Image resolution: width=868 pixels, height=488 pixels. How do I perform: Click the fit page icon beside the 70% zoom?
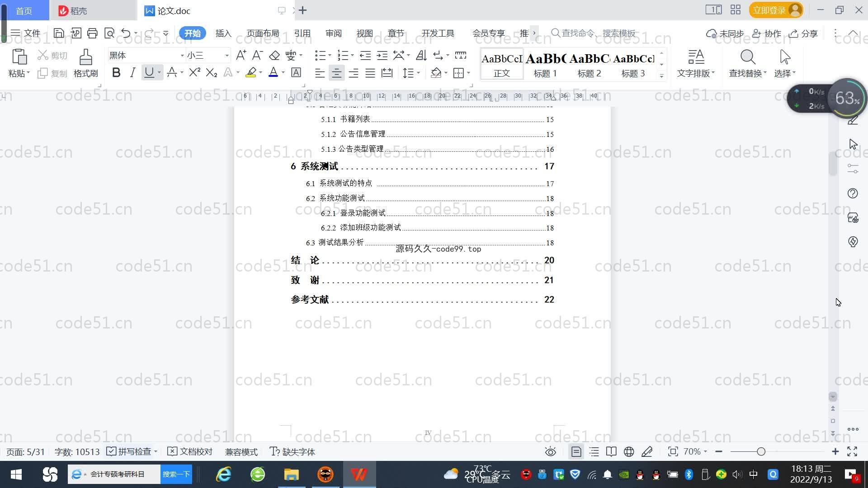coord(673,451)
